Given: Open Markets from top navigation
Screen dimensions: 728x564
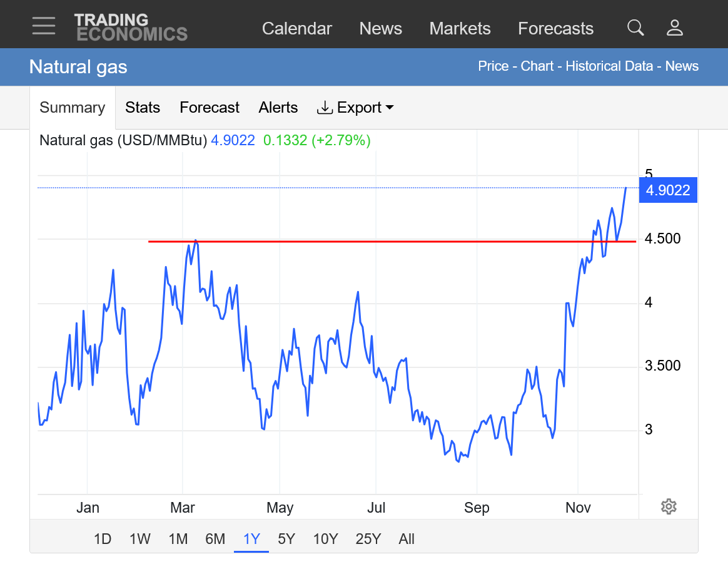Looking at the screenshot, I should click(460, 29).
